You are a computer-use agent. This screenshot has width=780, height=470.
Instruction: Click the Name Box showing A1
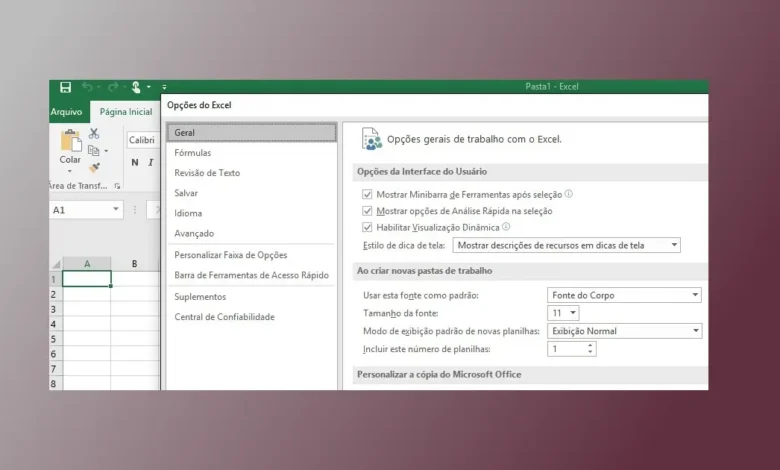coord(80,210)
